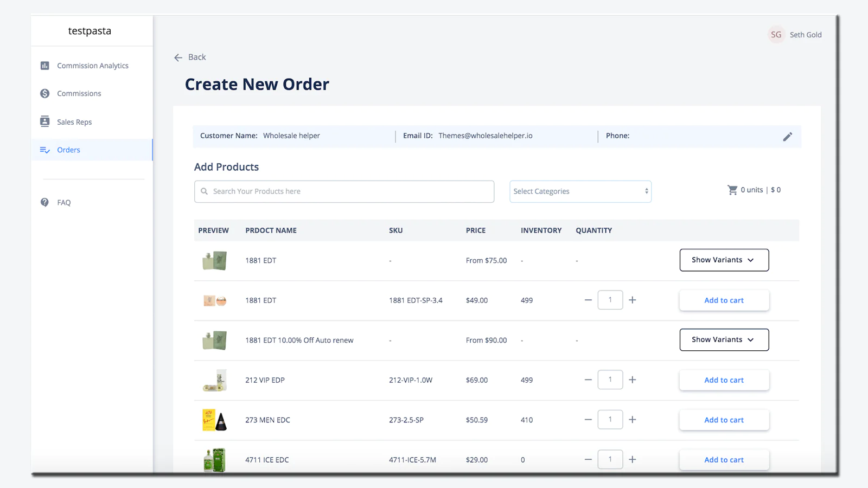Add 273 MEN EDC to cart
The height and width of the screenshot is (488, 868).
[724, 420]
